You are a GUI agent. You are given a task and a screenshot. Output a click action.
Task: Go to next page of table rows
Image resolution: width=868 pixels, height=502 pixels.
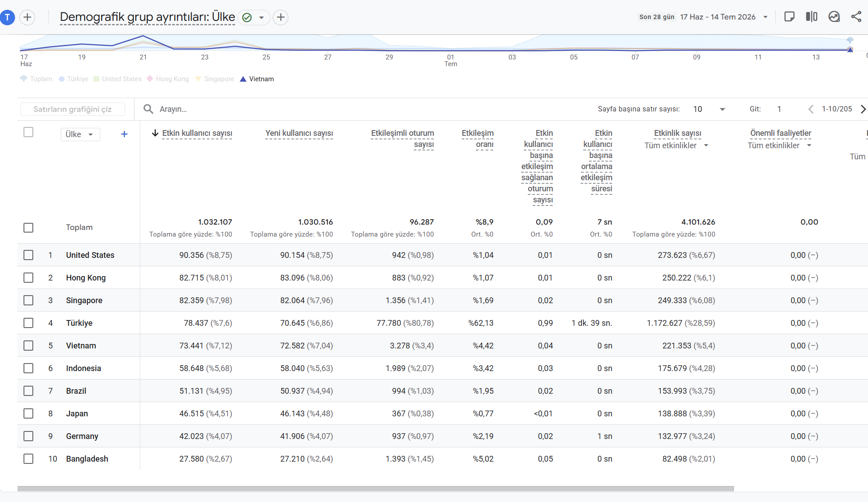pyautogui.click(x=863, y=109)
